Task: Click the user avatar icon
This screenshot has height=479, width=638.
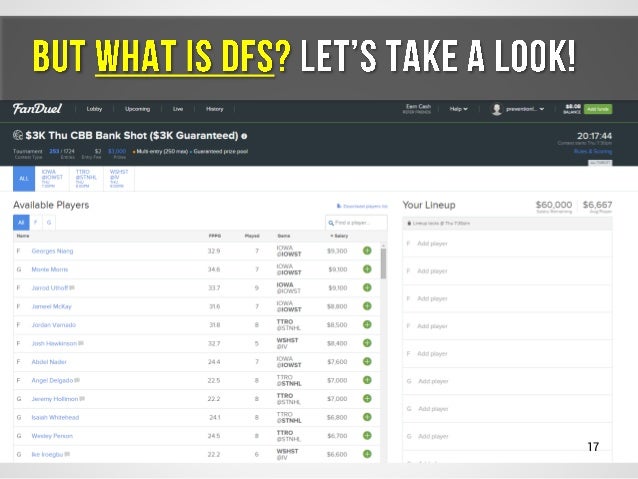Action: [x=496, y=109]
